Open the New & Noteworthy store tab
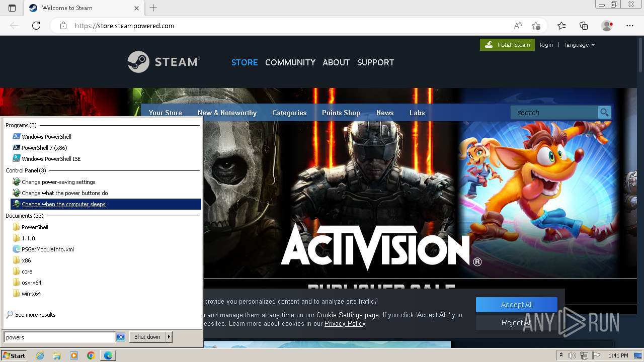The width and height of the screenshot is (644, 362). point(227,113)
